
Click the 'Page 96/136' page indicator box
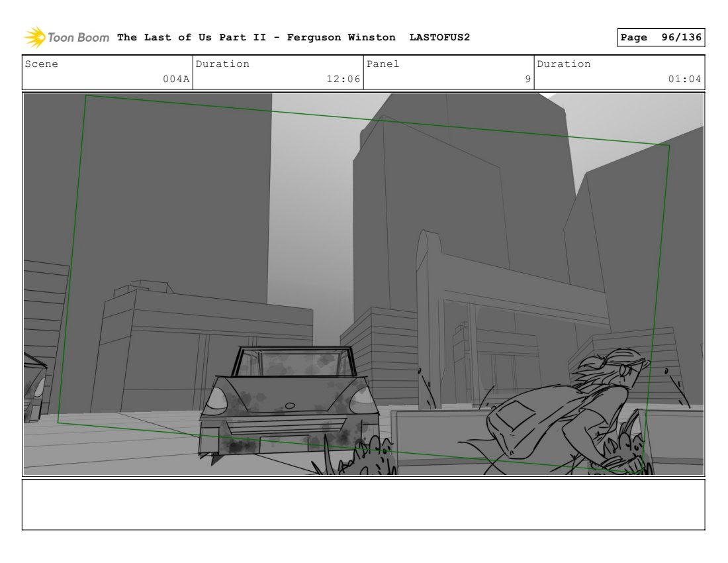660,37
